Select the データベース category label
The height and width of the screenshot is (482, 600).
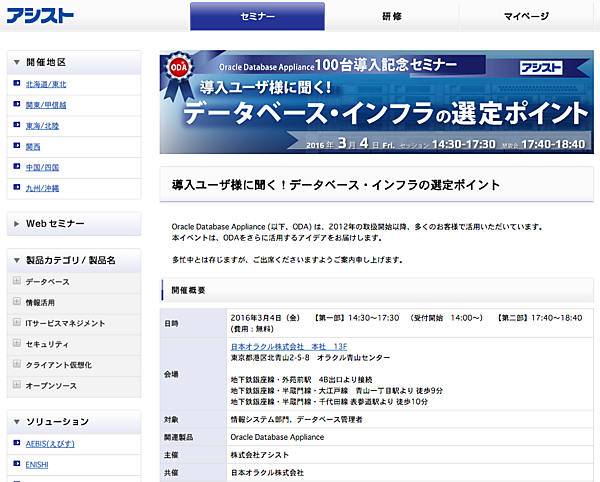47,282
